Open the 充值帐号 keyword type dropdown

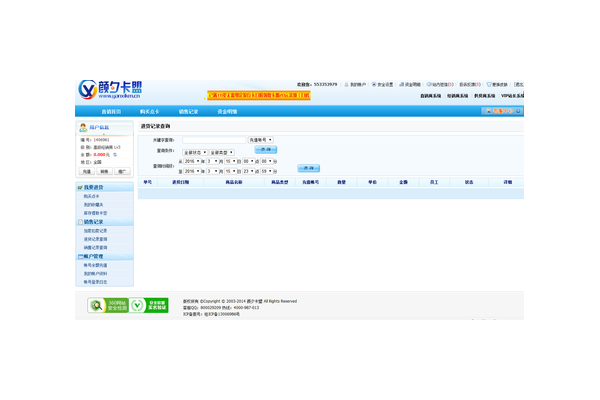coord(261,140)
